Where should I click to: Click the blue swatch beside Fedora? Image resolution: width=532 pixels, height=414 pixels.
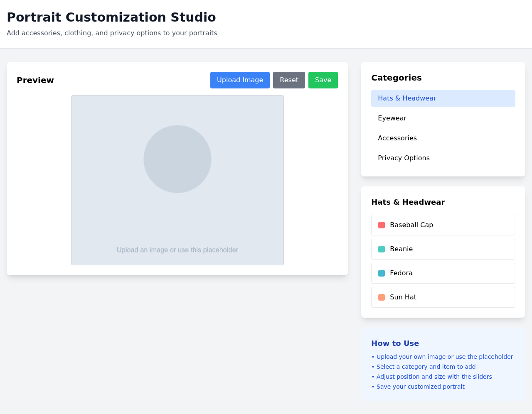[381, 273]
